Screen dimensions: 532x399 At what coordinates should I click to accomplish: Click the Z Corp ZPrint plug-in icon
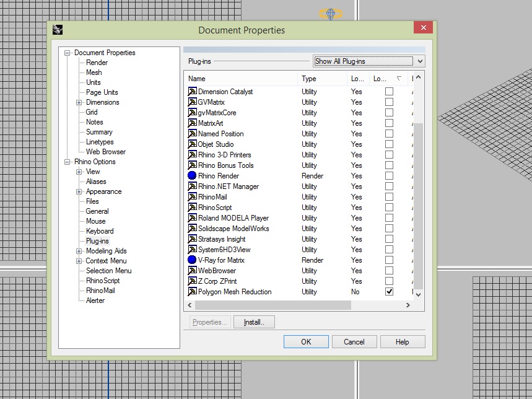[193, 281]
